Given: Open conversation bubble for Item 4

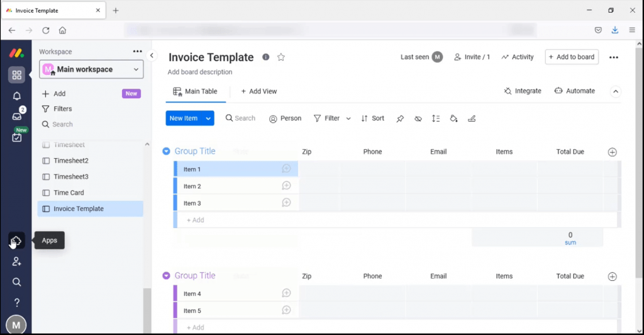Looking at the screenshot, I should pos(286,293).
